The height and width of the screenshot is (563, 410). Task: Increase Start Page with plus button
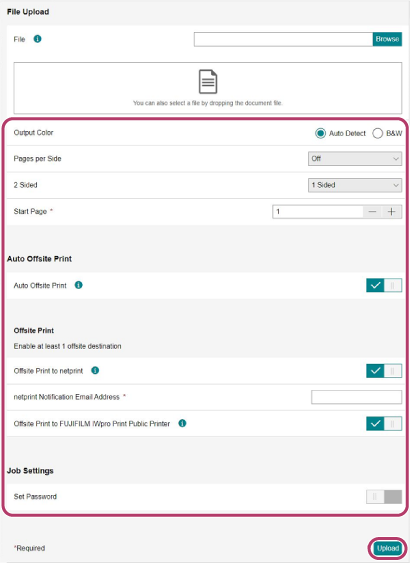click(x=392, y=212)
